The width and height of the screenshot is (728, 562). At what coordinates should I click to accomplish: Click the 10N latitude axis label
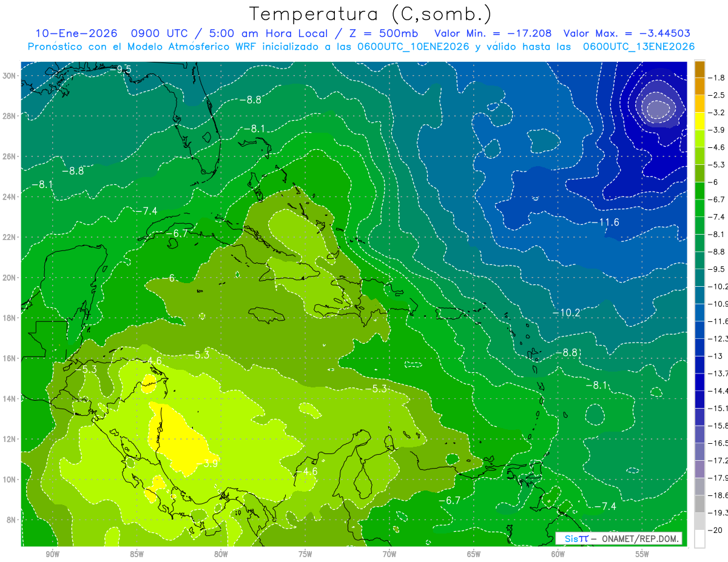(x=10, y=479)
